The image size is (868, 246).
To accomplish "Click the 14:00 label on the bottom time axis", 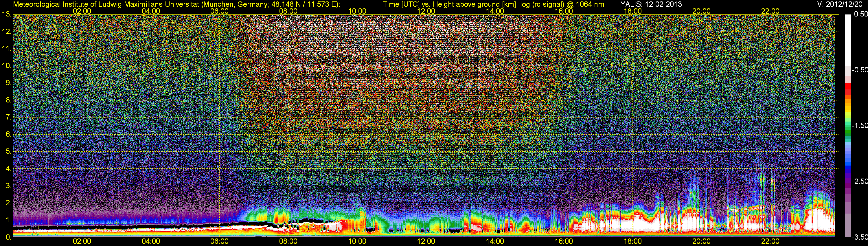I will pos(495,241).
